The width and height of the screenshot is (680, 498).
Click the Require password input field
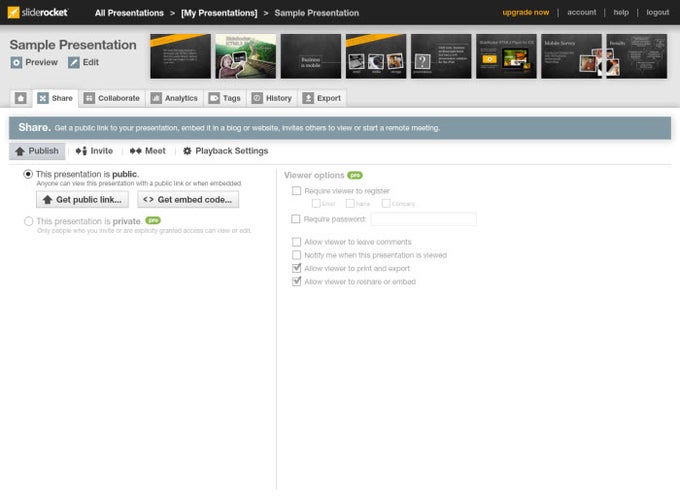[x=424, y=219]
